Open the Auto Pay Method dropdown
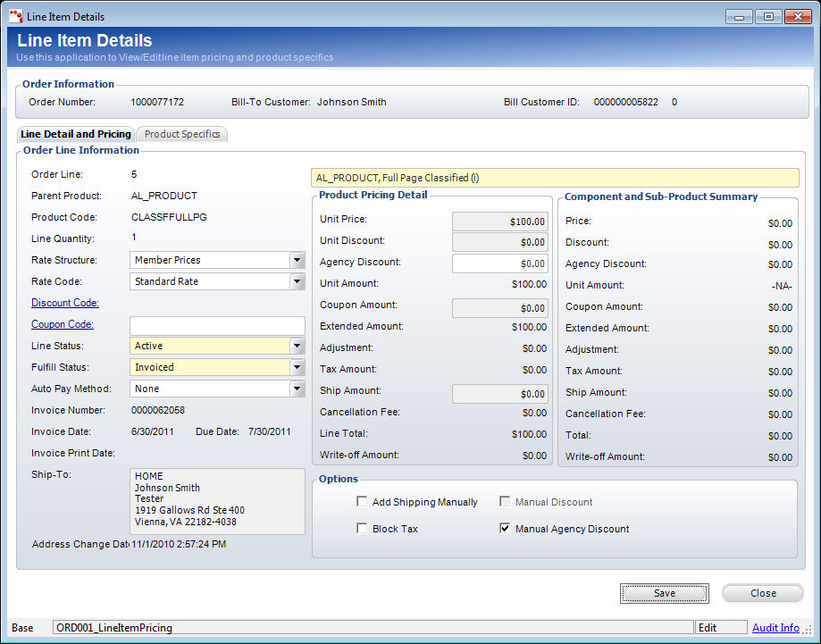The image size is (821, 644). pyautogui.click(x=297, y=389)
